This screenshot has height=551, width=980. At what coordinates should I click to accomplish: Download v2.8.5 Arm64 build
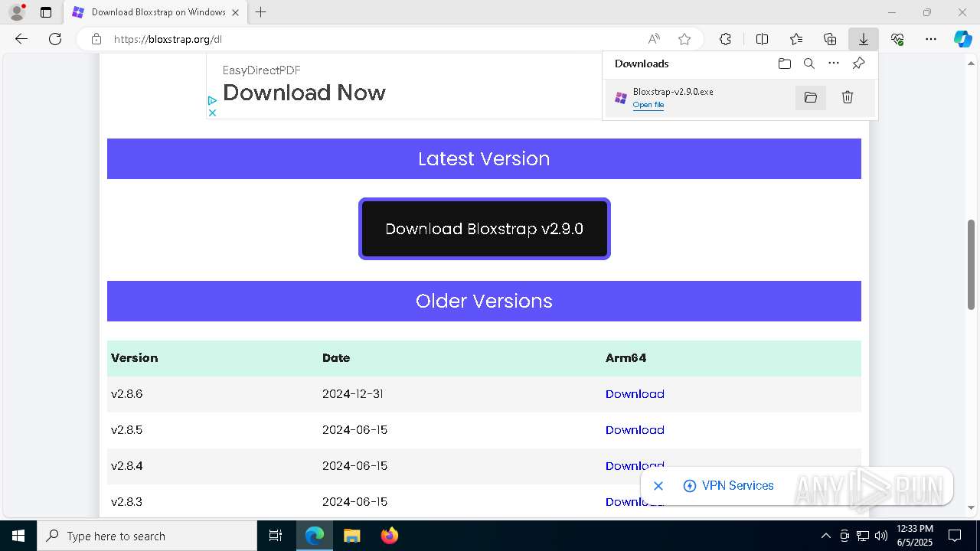click(635, 430)
